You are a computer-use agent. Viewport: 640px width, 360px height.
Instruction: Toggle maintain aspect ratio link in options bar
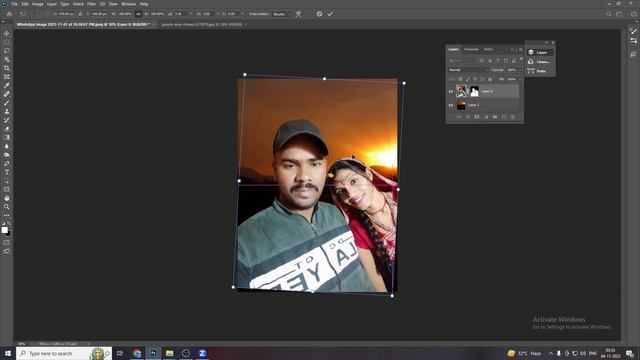coord(138,14)
